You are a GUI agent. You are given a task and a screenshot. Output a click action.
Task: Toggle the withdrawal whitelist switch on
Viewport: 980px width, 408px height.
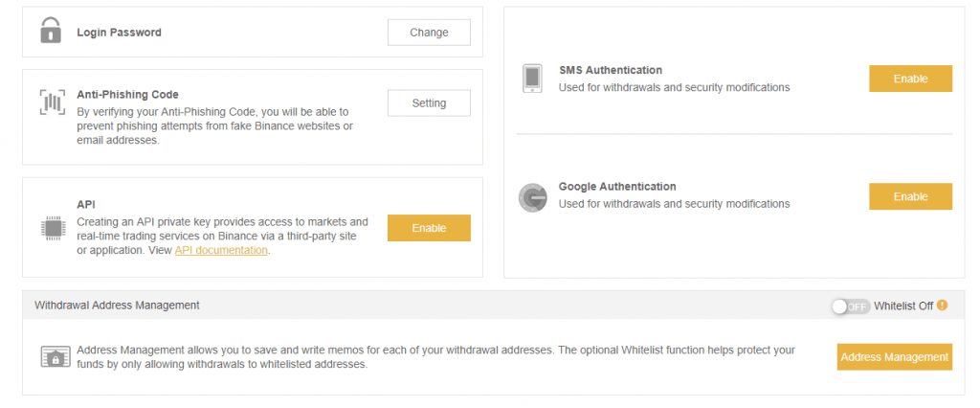849,306
